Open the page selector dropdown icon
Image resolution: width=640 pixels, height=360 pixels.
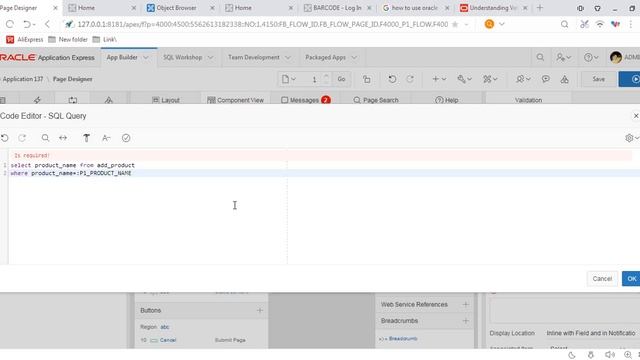[288, 79]
